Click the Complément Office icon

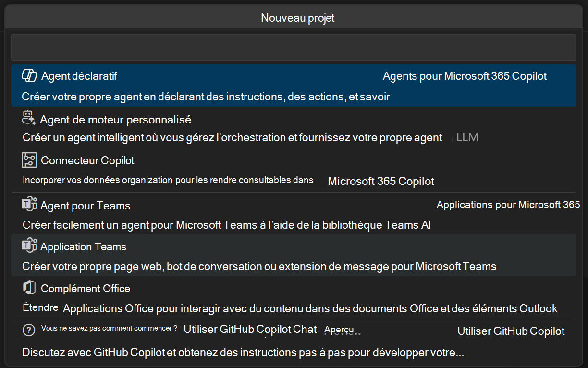click(x=28, y=287)
